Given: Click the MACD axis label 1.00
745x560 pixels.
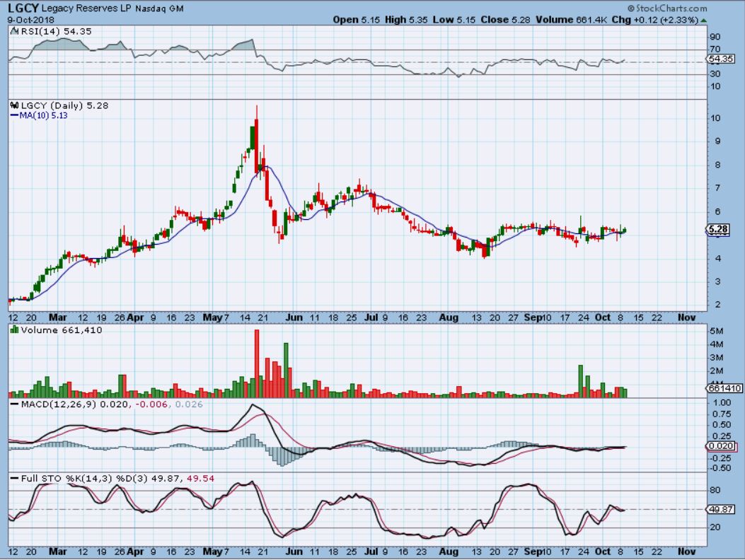Looking at the screenshot, I should 722,402.
